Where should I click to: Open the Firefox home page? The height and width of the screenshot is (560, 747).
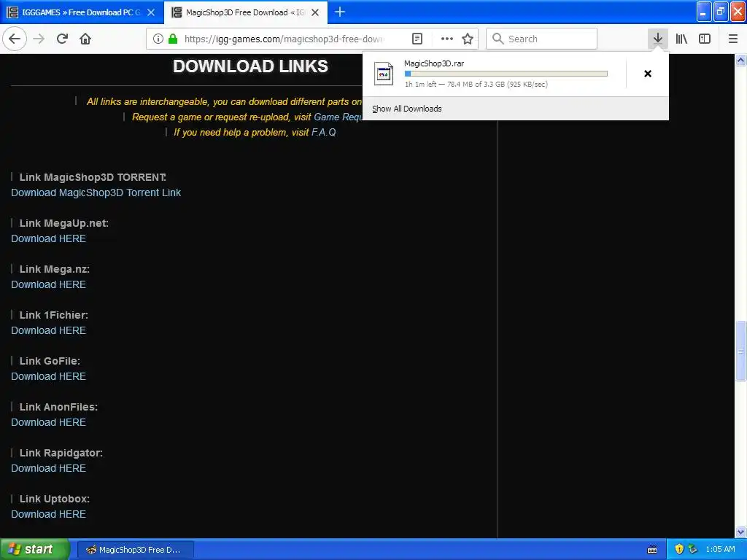[85, 39]
